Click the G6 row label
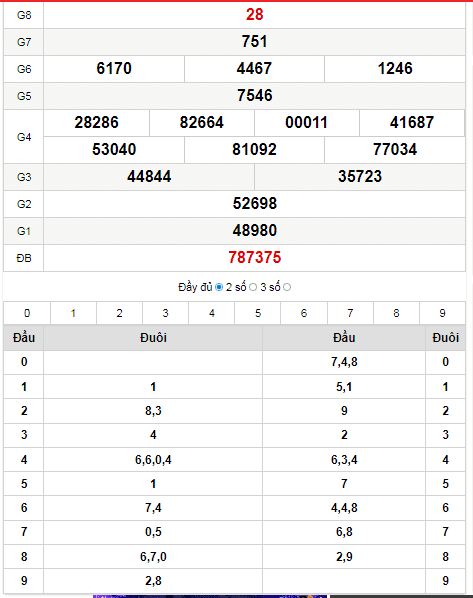 pyautogui.click(x=24, y=69)
